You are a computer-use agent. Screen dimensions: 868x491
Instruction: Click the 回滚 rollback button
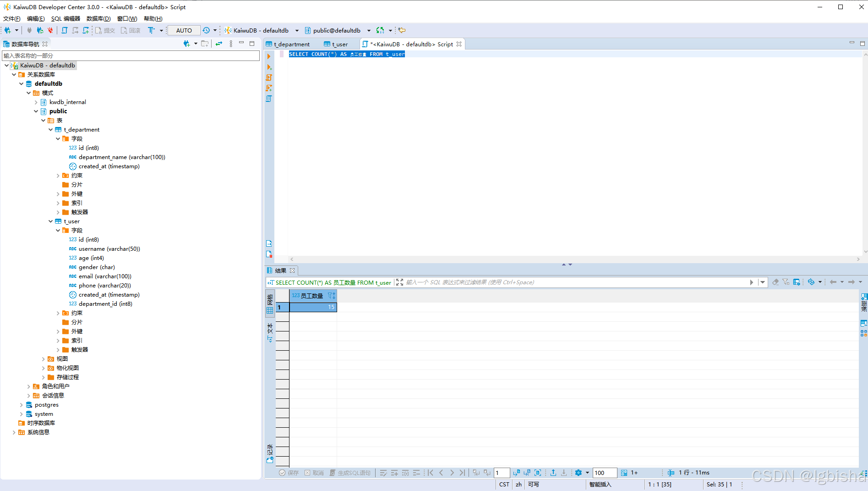(131, 30)
